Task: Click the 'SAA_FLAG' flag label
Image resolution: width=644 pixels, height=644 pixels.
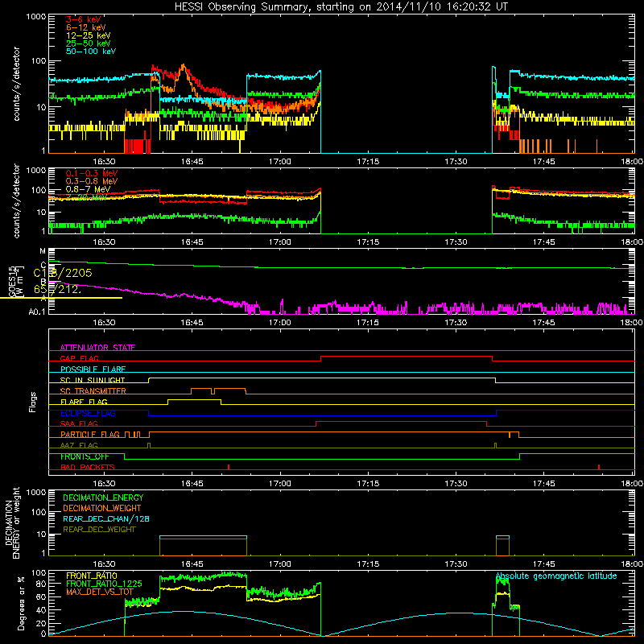Action: click(79, 423)
